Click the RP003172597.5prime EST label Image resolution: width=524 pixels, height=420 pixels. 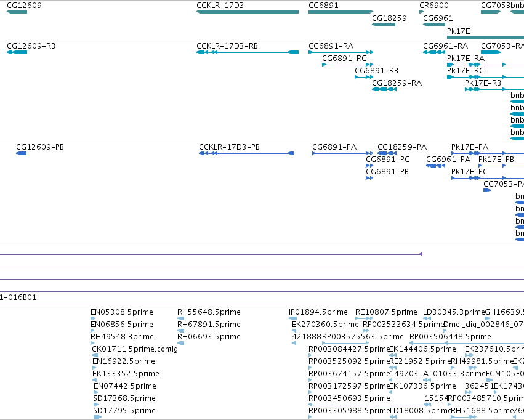click(x=349, y=386)
